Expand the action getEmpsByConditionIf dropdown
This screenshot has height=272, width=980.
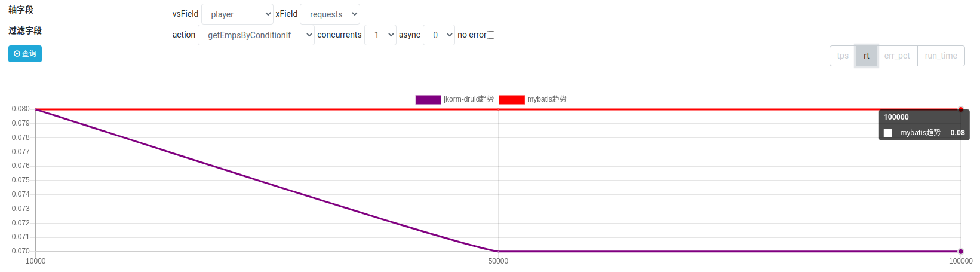256,35
